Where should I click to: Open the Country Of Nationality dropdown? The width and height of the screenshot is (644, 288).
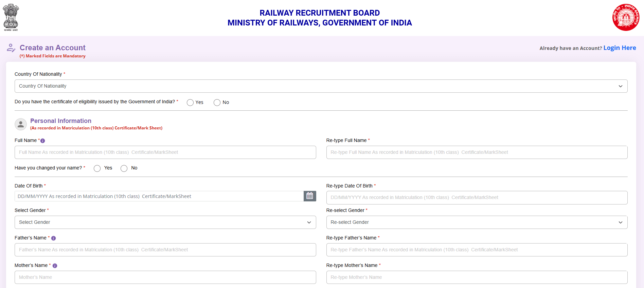pyautogui.click(x=321, y=86)
